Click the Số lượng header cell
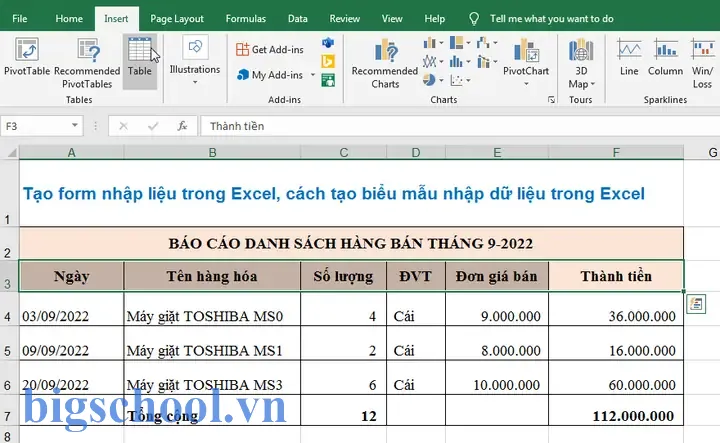The width and height of the screenshot is (720, 443). (x=343, y=276)
